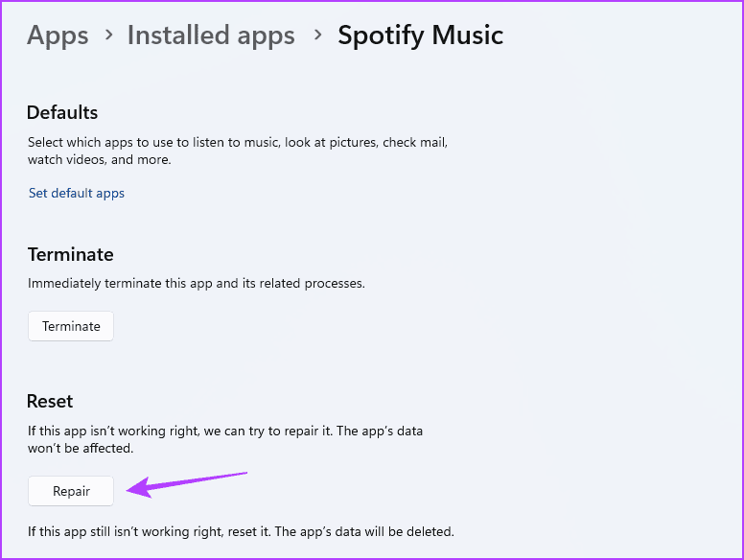Click the Reset section heading
744x560 pixels.
[51, 401]
